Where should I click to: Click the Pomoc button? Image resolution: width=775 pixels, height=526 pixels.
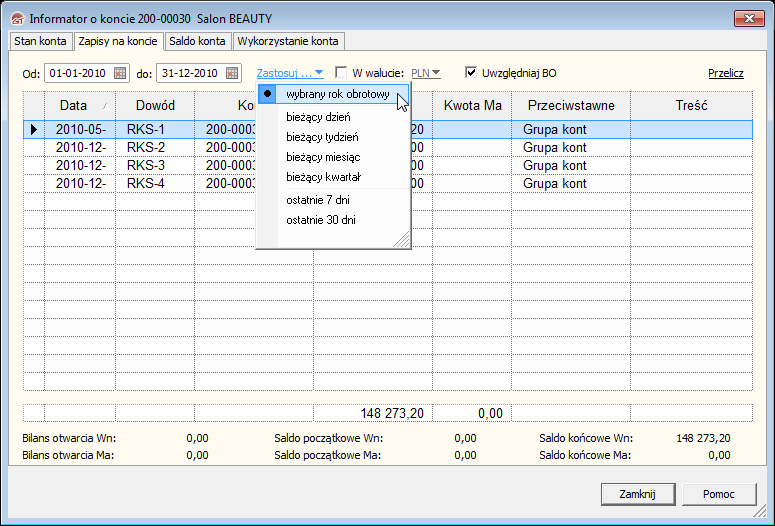(x=719, y=494)
